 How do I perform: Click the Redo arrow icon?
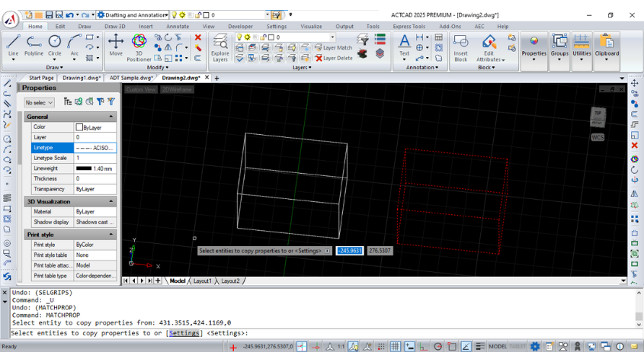[85, 14]
